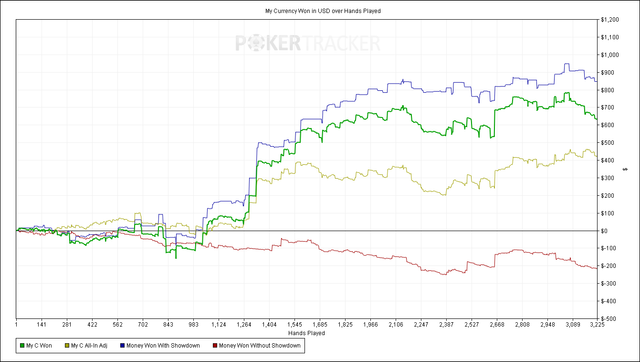Click the 3,225 hands x-axis tick label
The height and width of the screenshot is (362, 640).
pyautogui.click(x=597, y=325)
